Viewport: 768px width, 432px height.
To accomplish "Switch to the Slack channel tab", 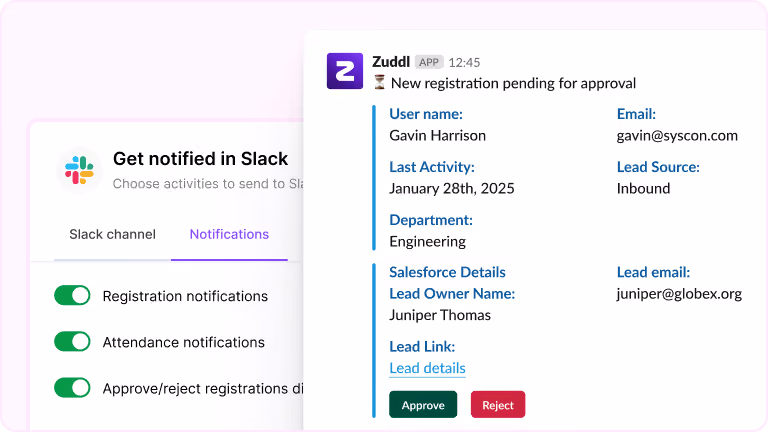I will [112, 234].
